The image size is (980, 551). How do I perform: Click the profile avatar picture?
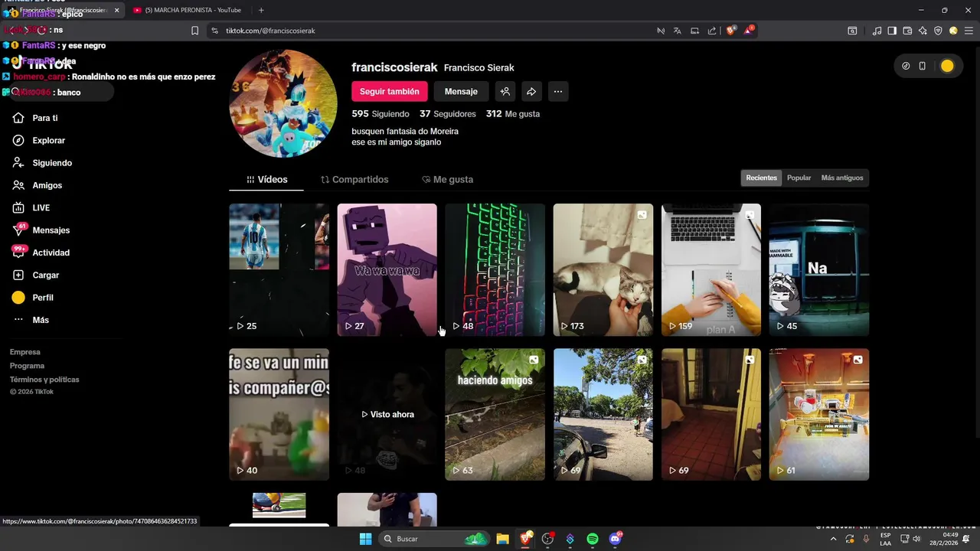click(283, 103)
